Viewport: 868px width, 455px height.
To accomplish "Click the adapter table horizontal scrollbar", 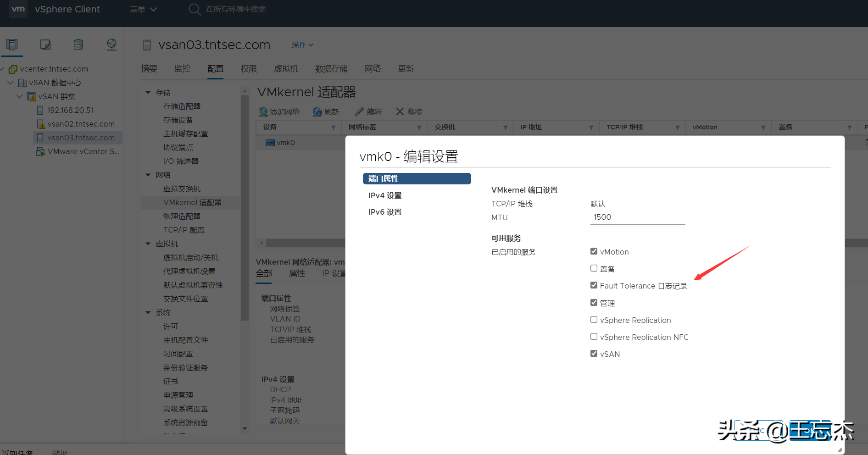I will point(305,243).
